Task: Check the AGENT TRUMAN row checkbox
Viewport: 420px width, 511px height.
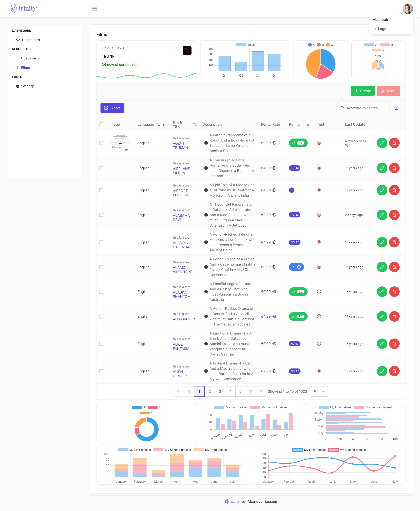Action: (x=101, y=143)
